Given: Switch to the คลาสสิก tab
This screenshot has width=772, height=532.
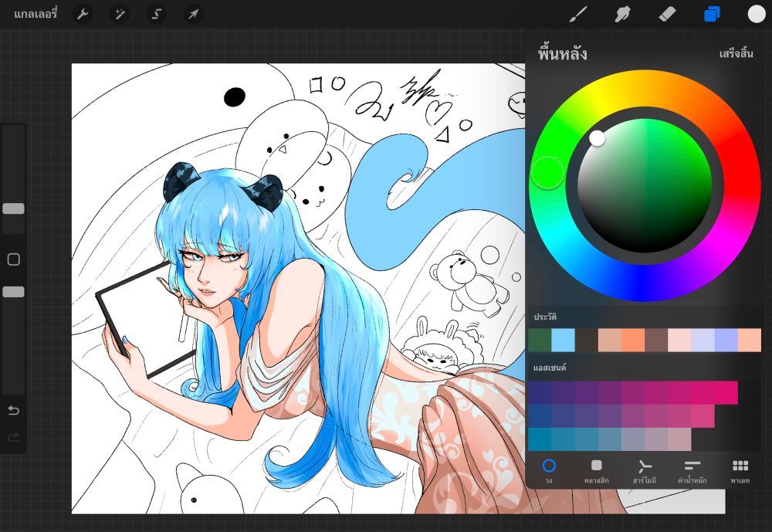Looking at the screenshot, I should point(596,471).
